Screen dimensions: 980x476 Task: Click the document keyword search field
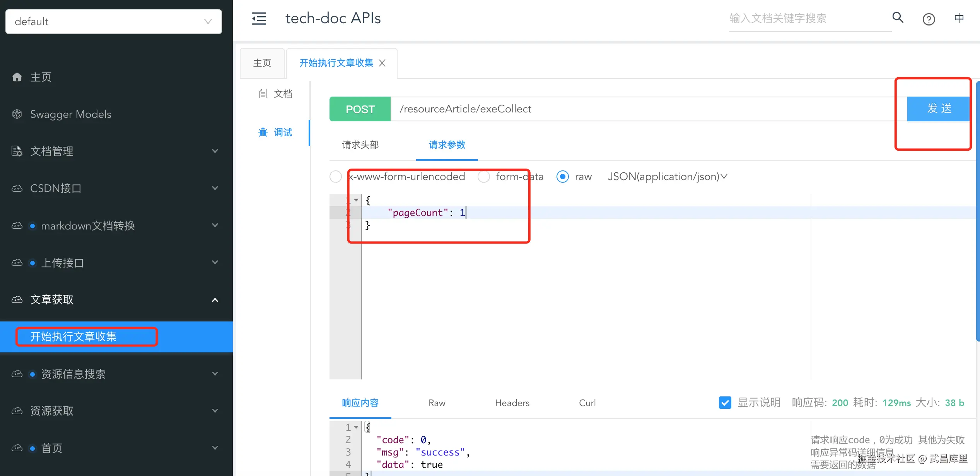[808, 19]
